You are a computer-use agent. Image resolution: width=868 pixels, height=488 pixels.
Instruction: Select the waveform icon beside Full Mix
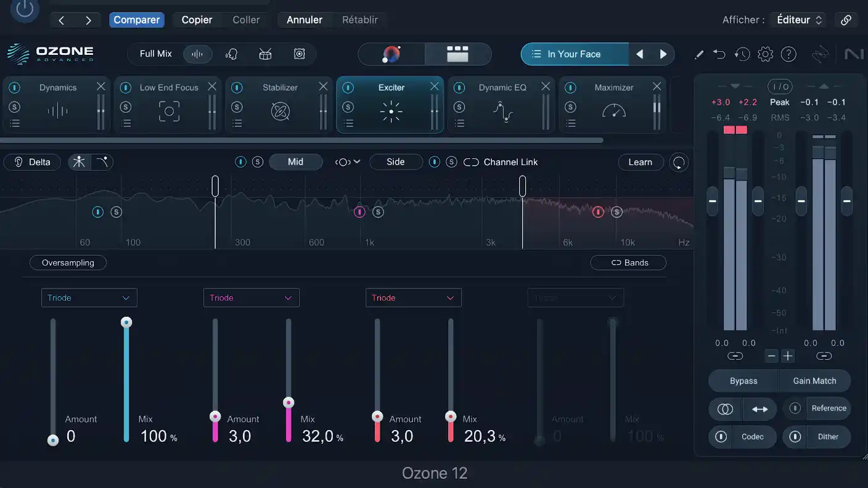[197, 54]
